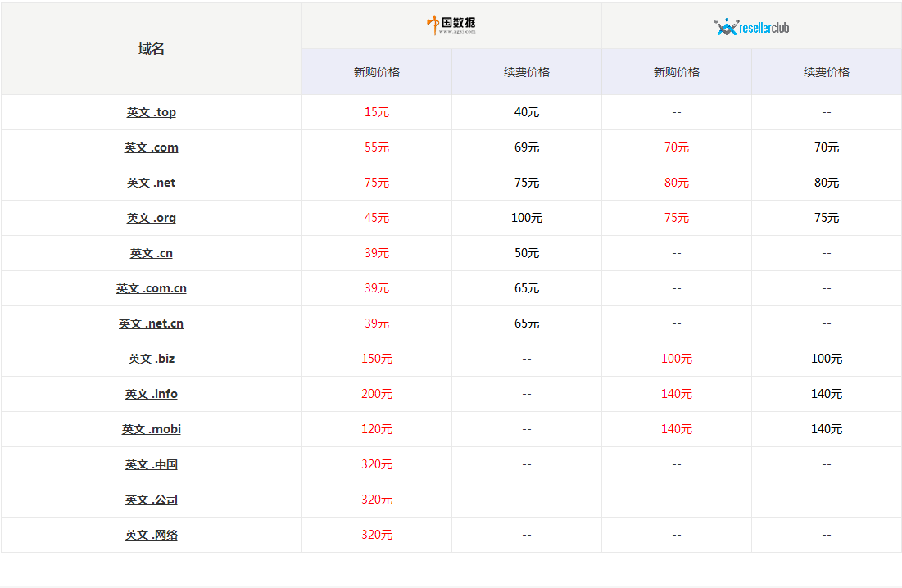
Task: Select the 英文 .中国 domain link
Action: pyautogui.click(x=151, y=464)
